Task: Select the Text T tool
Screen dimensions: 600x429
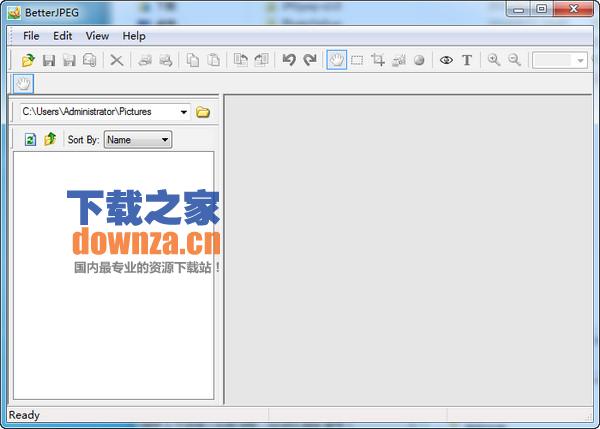Action: (467, 60)
